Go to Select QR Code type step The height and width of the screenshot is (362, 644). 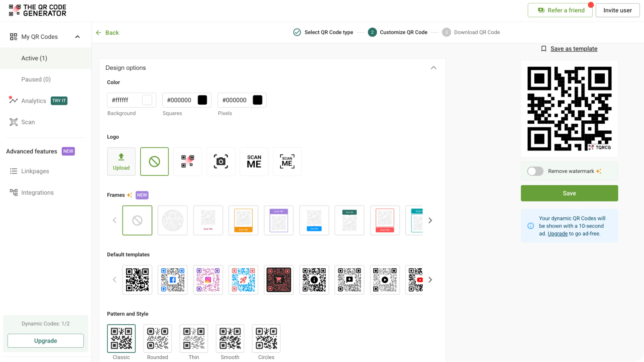pos(323,32)
